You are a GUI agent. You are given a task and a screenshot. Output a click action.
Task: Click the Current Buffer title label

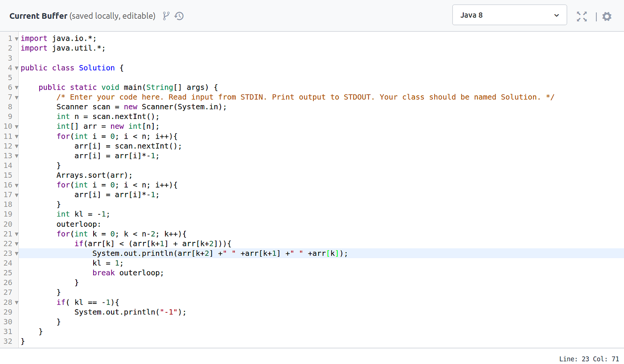pos(38,16)
